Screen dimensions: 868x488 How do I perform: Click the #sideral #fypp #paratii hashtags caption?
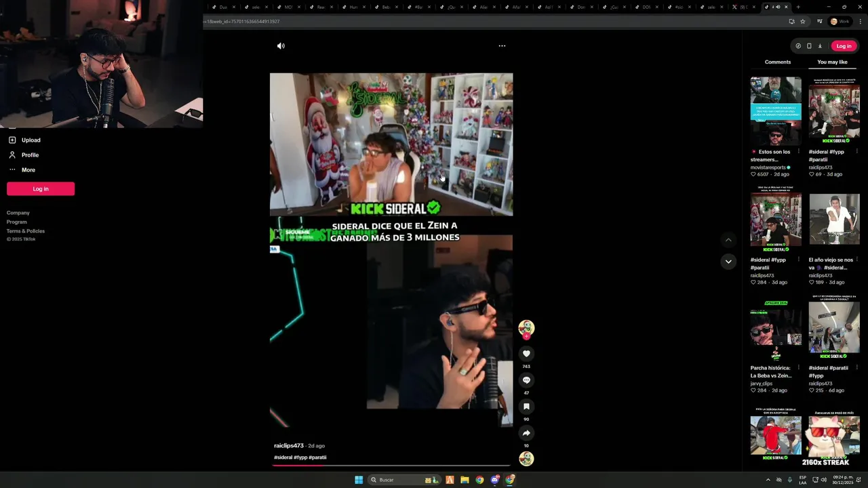(x=300, y=457)
